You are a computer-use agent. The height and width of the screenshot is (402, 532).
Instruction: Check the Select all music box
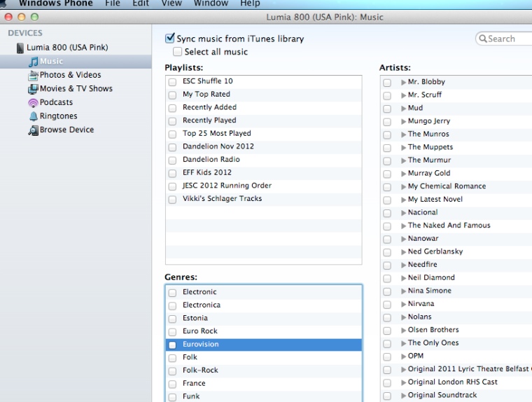177,52
